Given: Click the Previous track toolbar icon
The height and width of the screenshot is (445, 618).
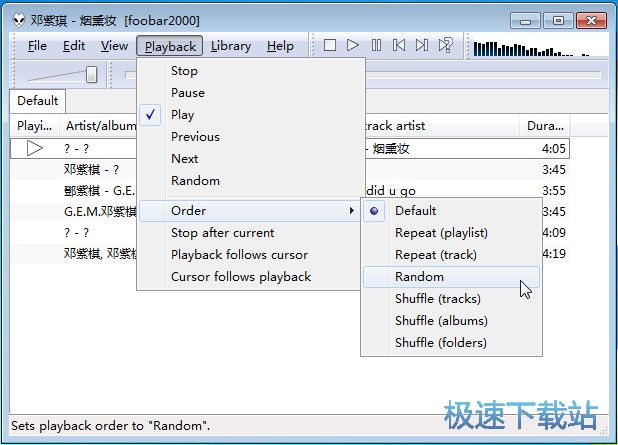Looking at the screenshot, I should click(x=399, y=45).
